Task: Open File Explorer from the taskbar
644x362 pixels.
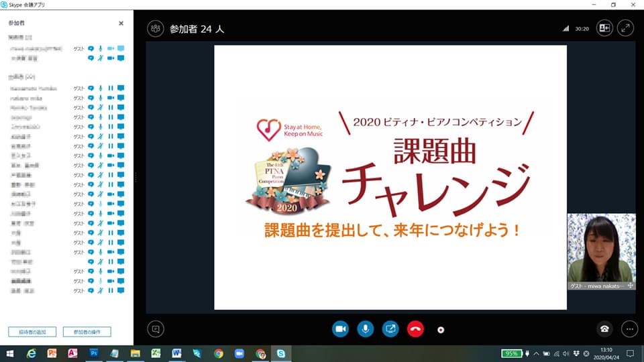Action: [x=135, y=353]
